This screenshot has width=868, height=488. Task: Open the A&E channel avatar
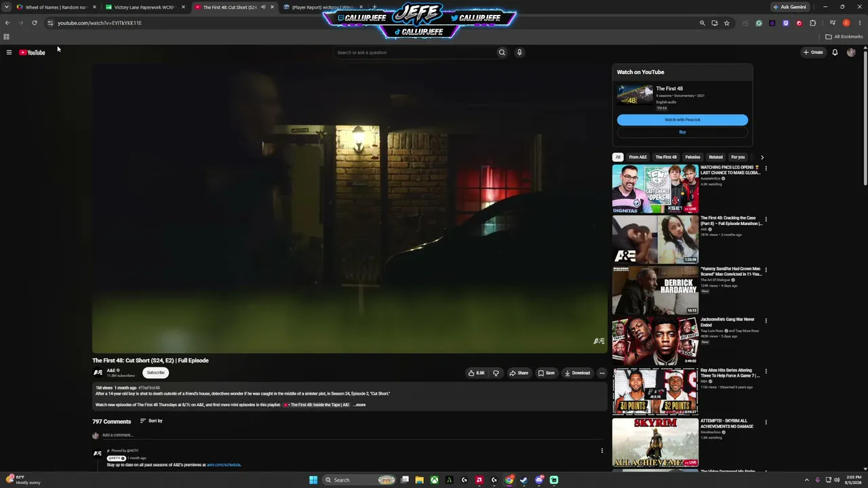click(x=98, y=372)
